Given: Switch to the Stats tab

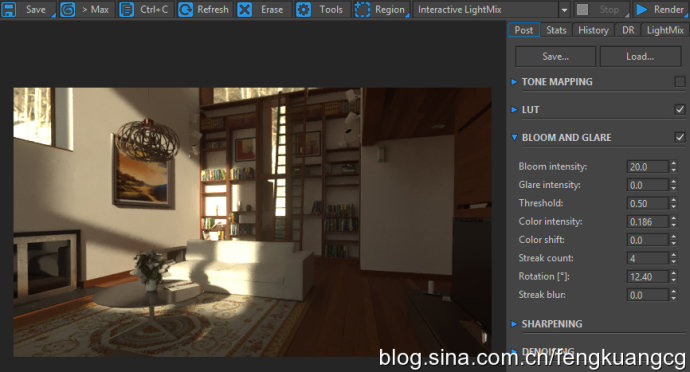Looking at the screenshot, I should 556,30.
